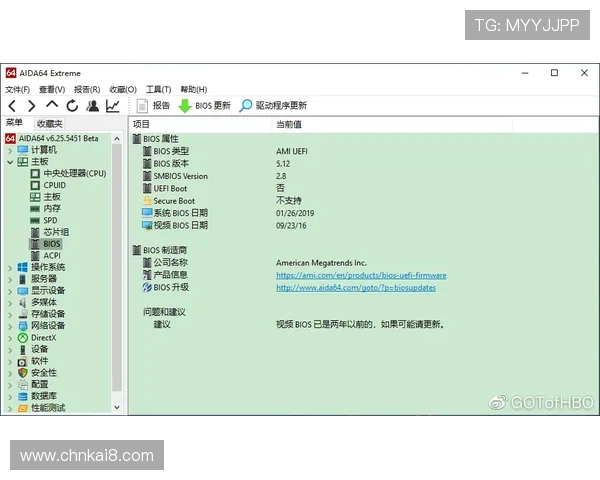This screenshot has width=600, height=480.
Task: Click the Xbox-style DirectX icon
Action: click(23, 338)
